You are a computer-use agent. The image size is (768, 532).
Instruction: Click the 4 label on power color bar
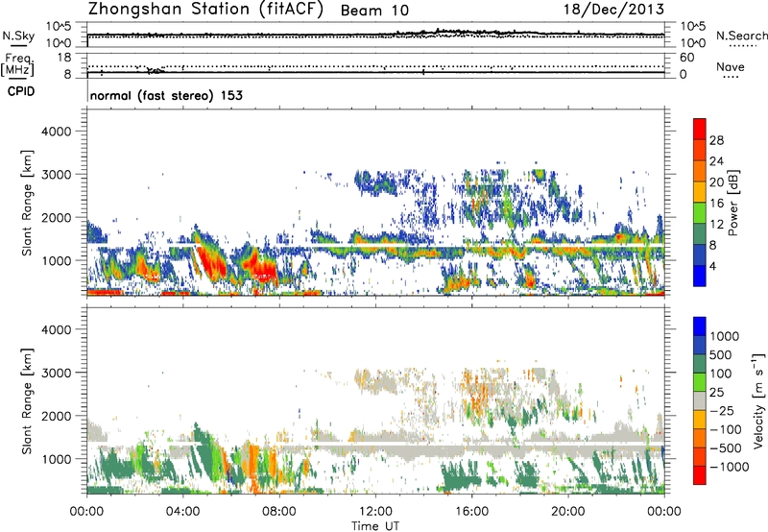(x=712, y=266)
